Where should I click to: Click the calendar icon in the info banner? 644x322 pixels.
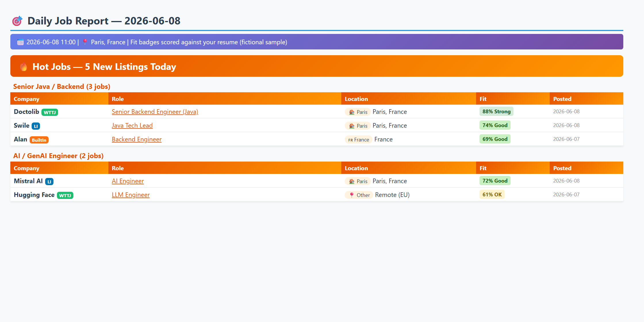(20, 42)
